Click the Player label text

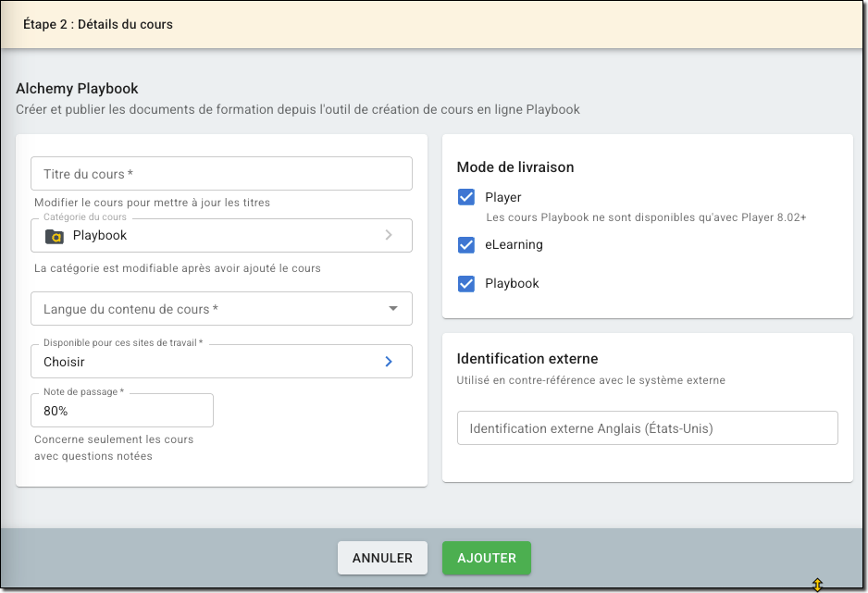pos(503,197)
